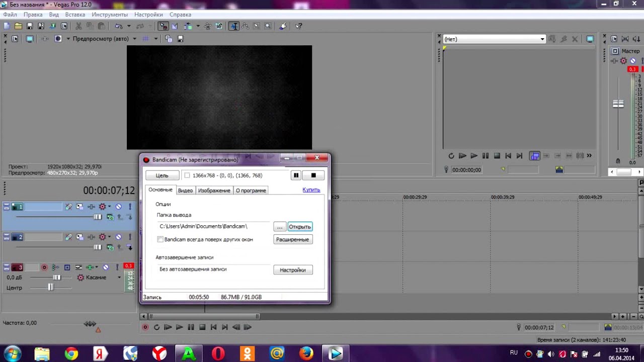Click the Undo arrow in Vegas toolbar
644x362 pixels.
click(x=118, y=26)
